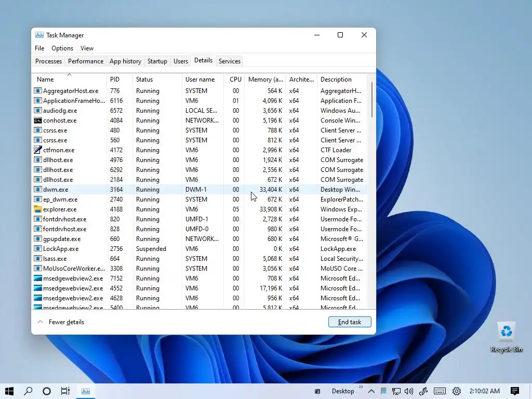The image size is (532, 399).
Task: Show hidden tray icons chevron
Action: pos(371,391)
